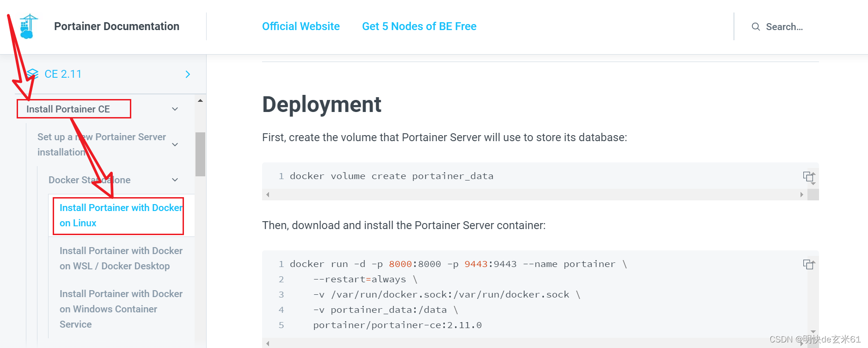Click the Portainer logo icon

tap(29, 26)
